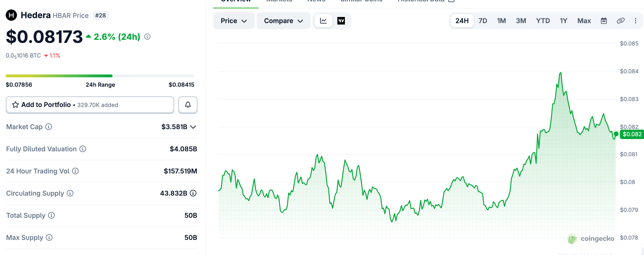Click the star in Add to Portfolio
Screen dimensions: 644x255
(16, 105)
